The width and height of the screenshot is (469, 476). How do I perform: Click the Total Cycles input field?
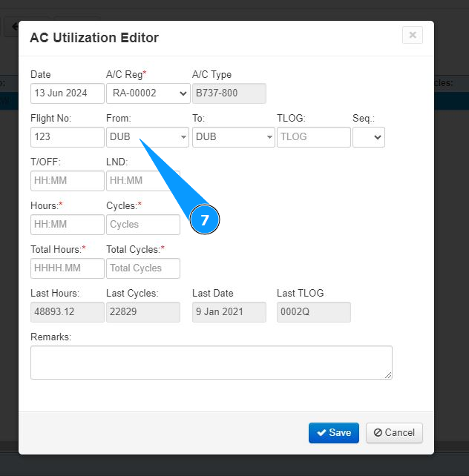[x=143, y=268]
